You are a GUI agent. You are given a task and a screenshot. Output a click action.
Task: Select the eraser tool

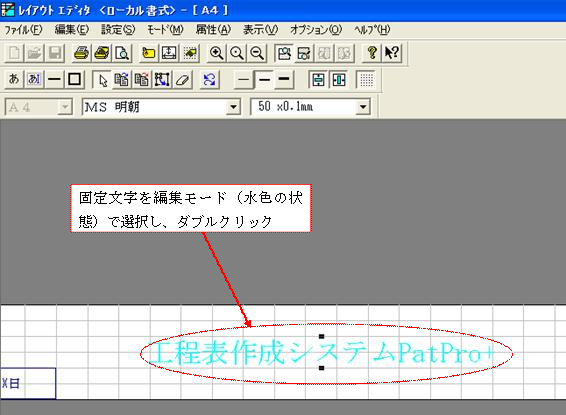pos(182,79)
